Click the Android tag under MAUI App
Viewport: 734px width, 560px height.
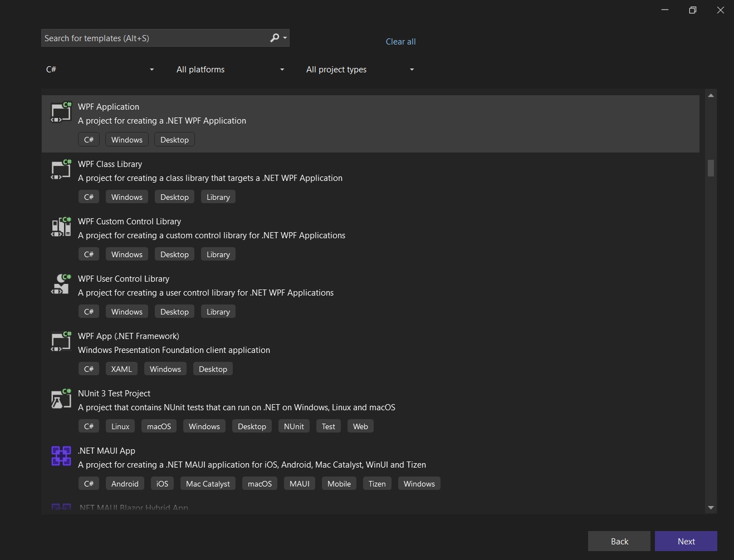(x=125, y=484)
